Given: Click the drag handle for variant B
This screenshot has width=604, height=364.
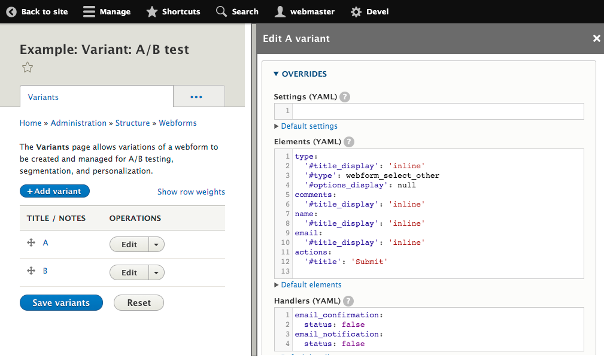Looking at the screenshot, I should [x=31, y=271].
